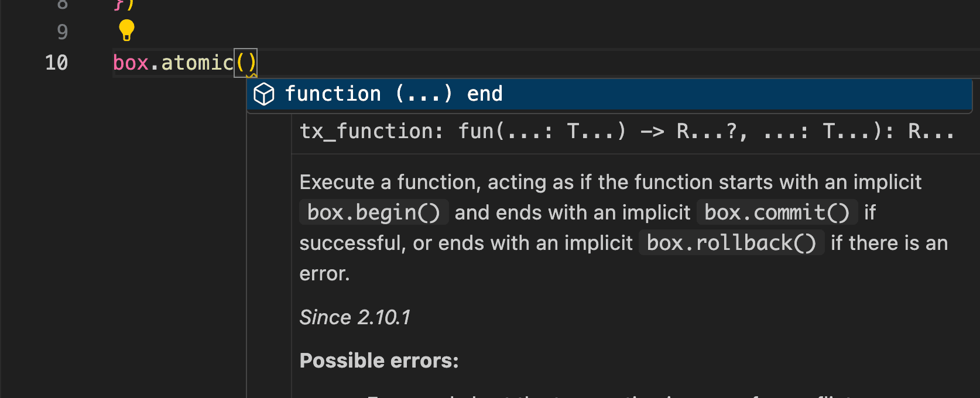Click the 'R...' return type in signature
The height and width of the screenshot is (398, 980).
[931, 131]
